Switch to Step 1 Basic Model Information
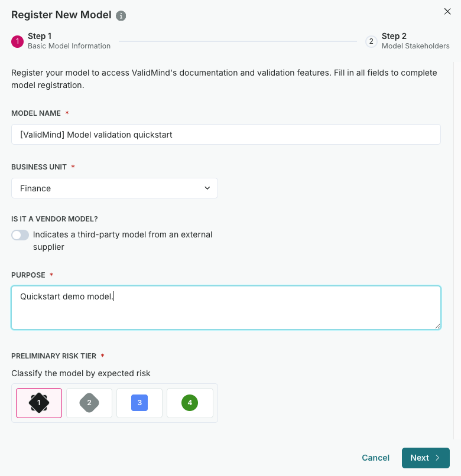Image resolution: width=461 pixels, height=476 pixels. [61, 41]
